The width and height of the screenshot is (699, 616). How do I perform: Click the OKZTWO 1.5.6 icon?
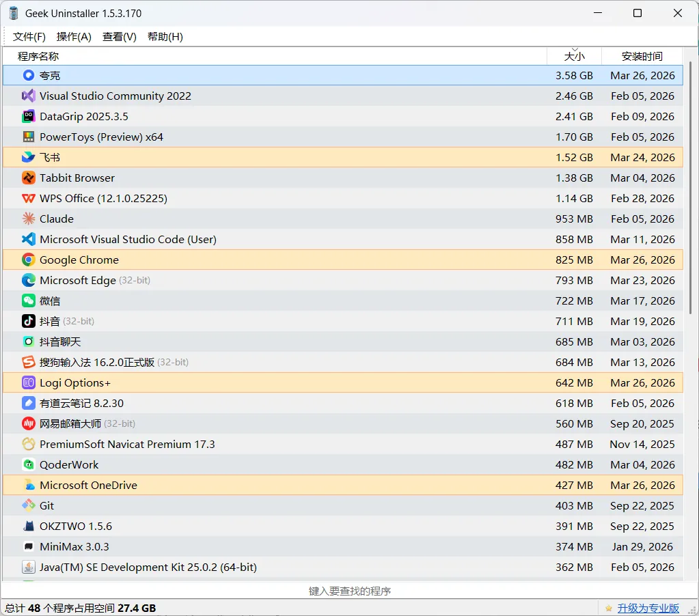click(29, 526)
